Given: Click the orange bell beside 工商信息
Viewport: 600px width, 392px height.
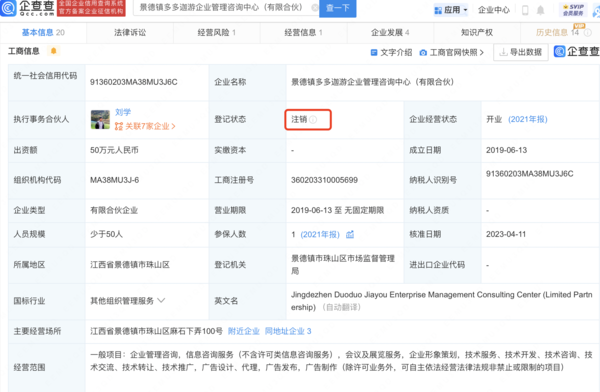Looking at the screenshot, I should (x=54, y=51).
